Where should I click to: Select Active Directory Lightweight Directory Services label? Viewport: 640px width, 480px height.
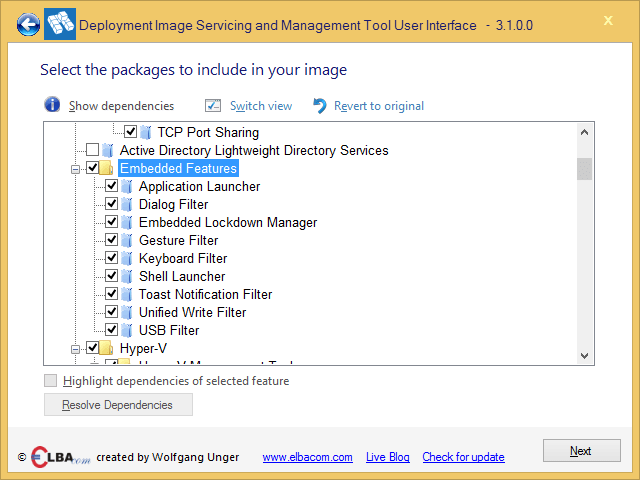254,150
